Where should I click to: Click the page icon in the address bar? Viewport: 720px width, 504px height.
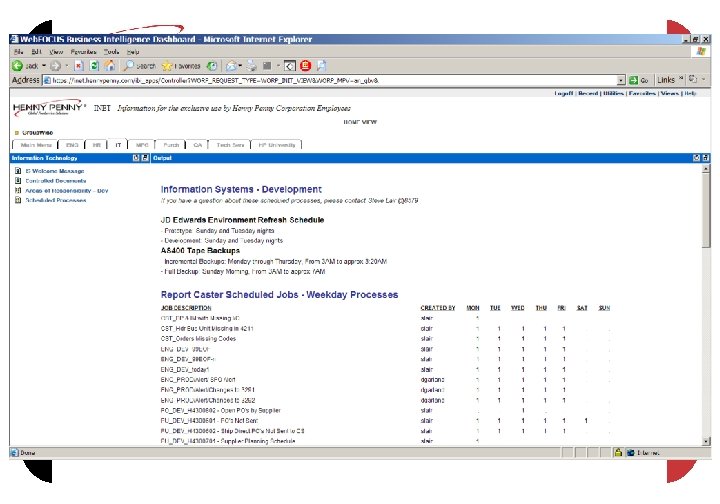(47, 80)
